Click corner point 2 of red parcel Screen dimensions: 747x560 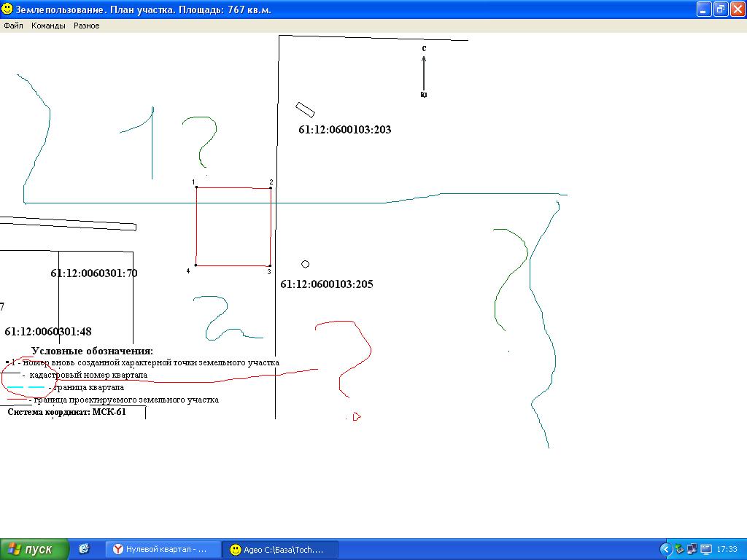click(x=271, y=187)
